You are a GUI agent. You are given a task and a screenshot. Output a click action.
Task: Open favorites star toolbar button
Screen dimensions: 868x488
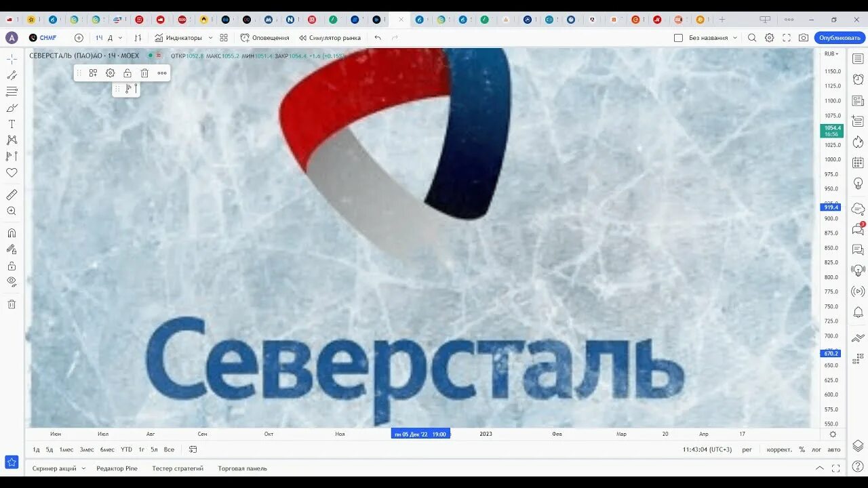pos(12,462)
